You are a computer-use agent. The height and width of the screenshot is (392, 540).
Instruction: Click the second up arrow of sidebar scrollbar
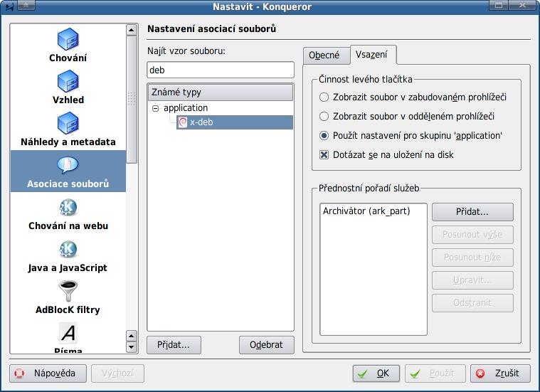[x=131, y=336]
